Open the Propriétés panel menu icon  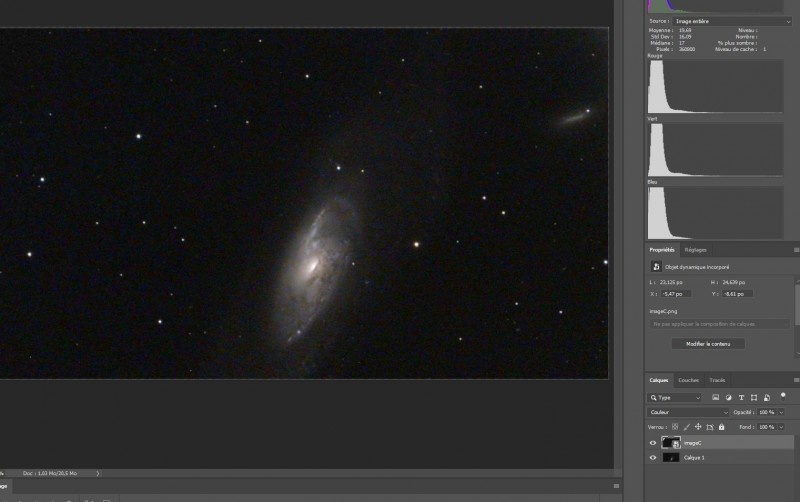(x=796, y=250)
